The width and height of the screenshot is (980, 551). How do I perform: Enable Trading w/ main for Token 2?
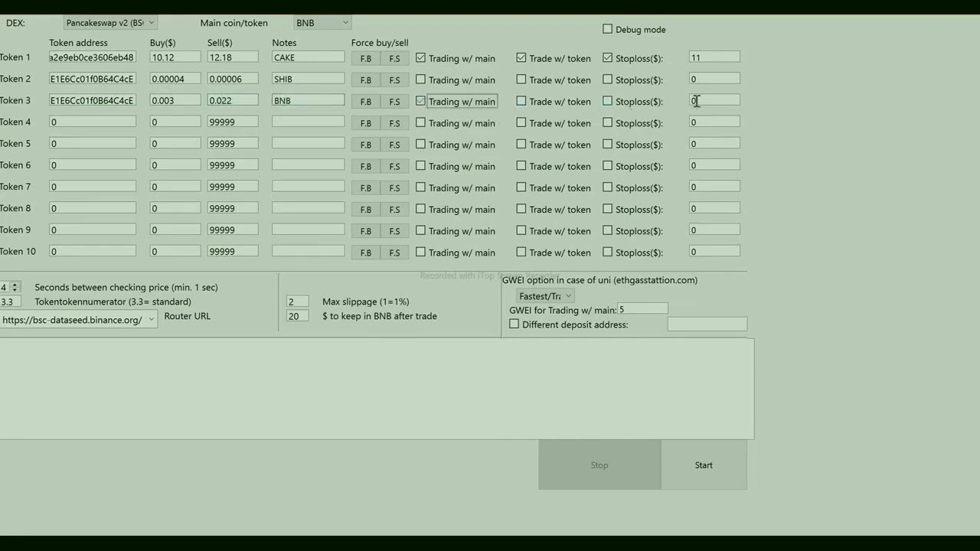(420, 79)
